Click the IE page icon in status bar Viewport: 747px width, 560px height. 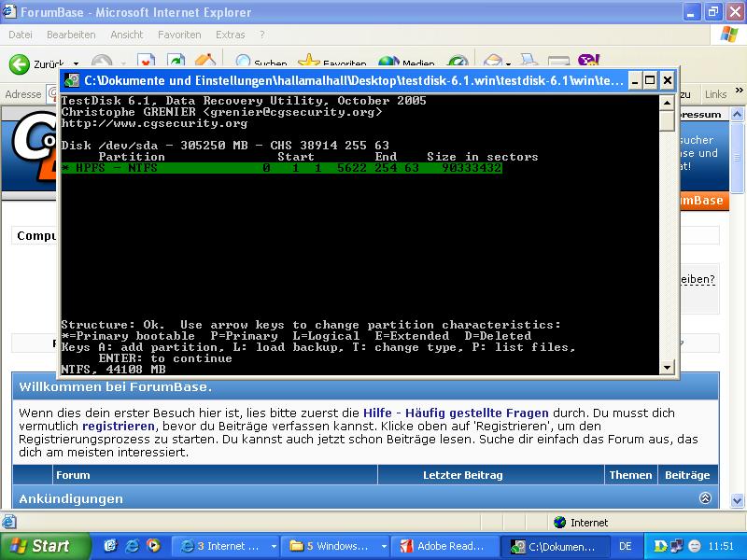tap(9, 523)
